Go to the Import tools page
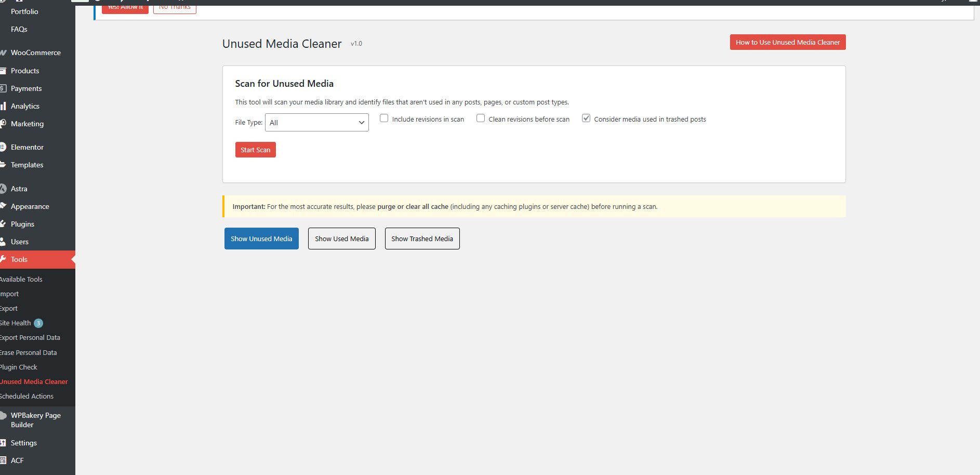 coord(9,294)
